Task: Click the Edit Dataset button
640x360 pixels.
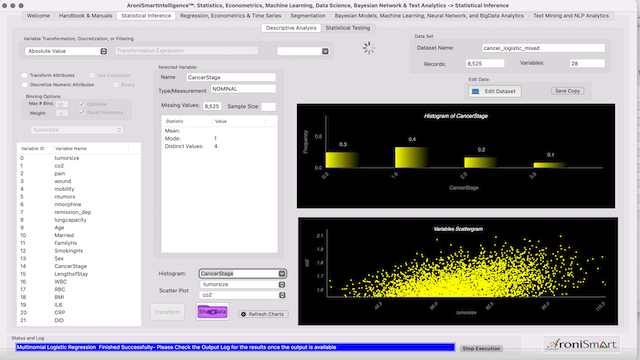Action: [495, 91]
